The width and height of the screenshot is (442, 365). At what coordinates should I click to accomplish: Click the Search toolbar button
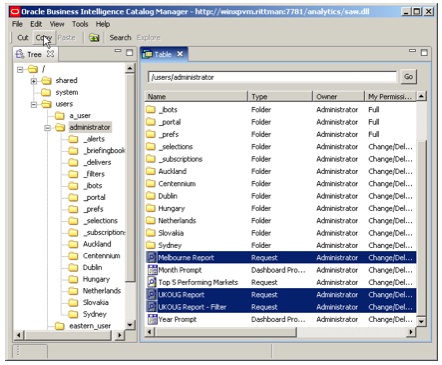120,38
